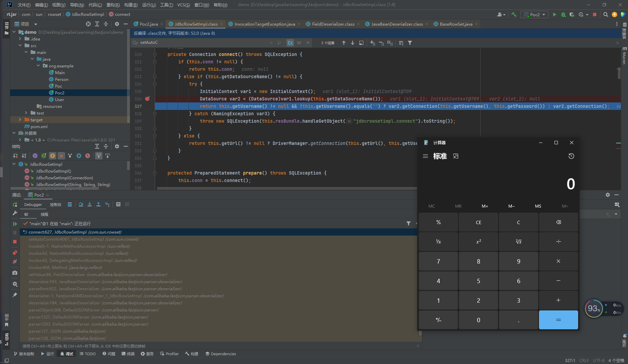The image size is (628, 364).
Task: Toggle calculator keep on top icon
Action: point(456,156)
